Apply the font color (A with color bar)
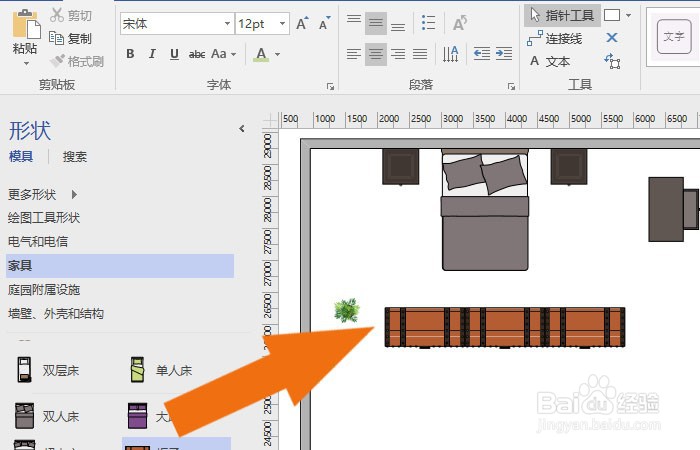Image resolution: width=700 pixels, height=450 pixels. tap(261, 54)
